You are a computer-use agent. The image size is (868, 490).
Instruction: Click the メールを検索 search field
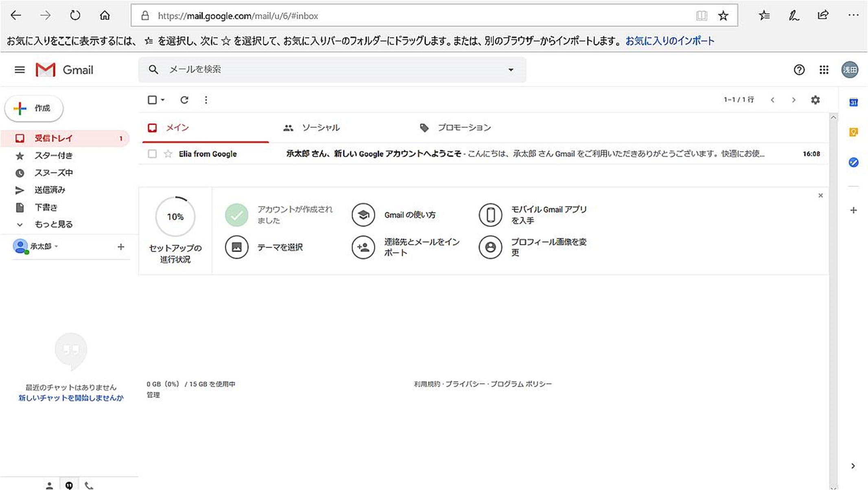point(326,70)
